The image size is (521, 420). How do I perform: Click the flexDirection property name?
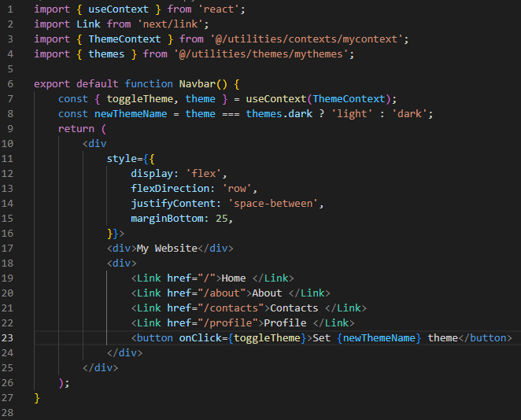pyautogui.click(x=170, y=188)
